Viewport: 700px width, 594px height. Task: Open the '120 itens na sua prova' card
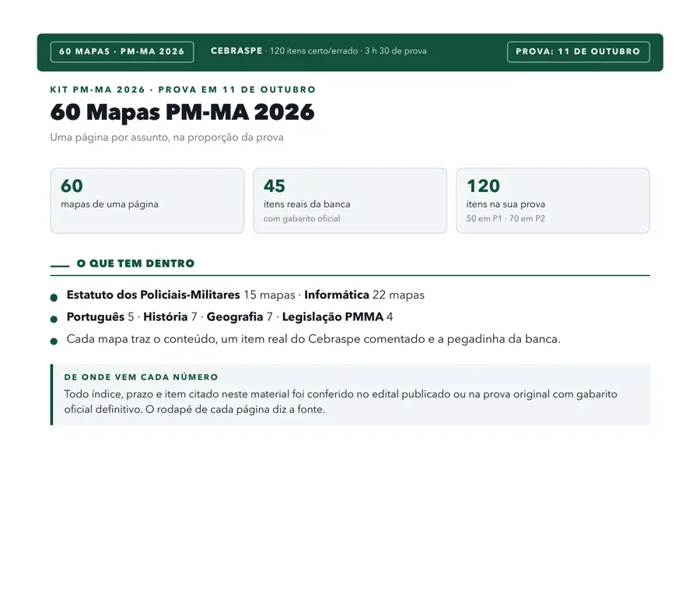pos(553,201)
